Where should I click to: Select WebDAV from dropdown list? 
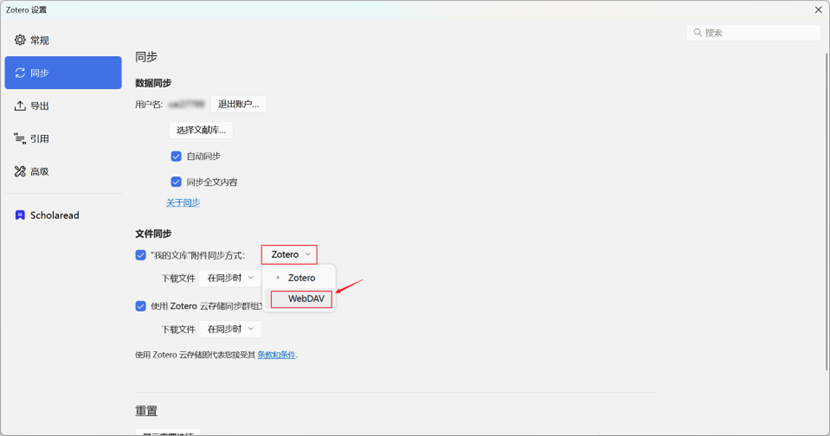pyautogui.click(x=301, y=299)
